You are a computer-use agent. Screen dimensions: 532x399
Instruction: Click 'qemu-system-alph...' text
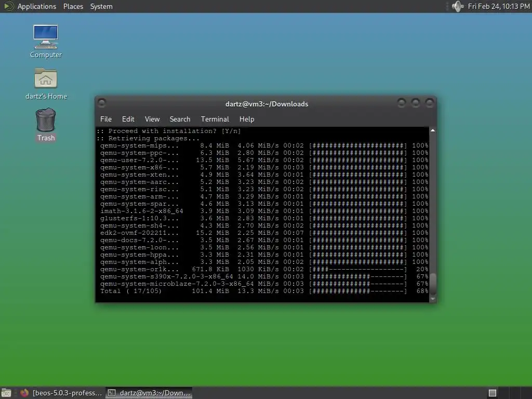(139, 262)
